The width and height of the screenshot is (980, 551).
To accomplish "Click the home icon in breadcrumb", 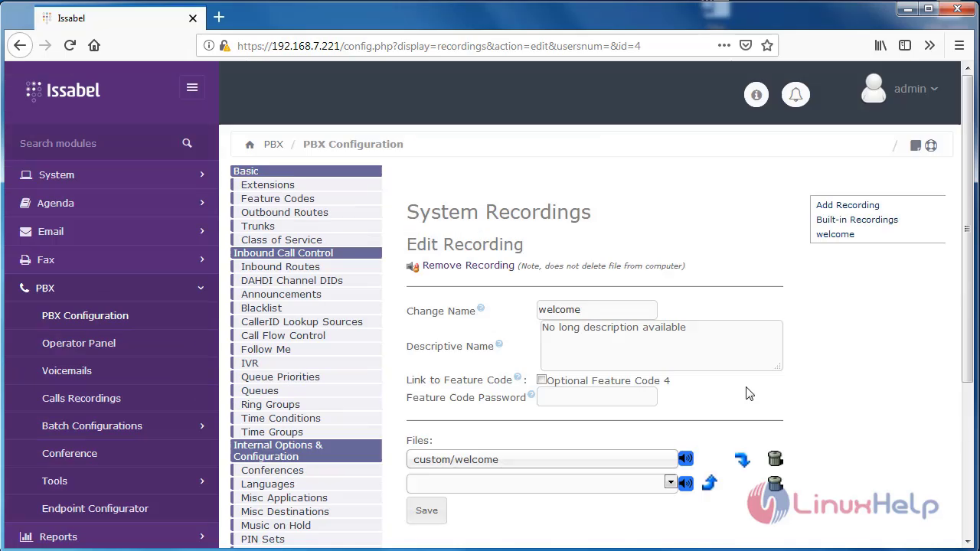I will tap(250, 145).
